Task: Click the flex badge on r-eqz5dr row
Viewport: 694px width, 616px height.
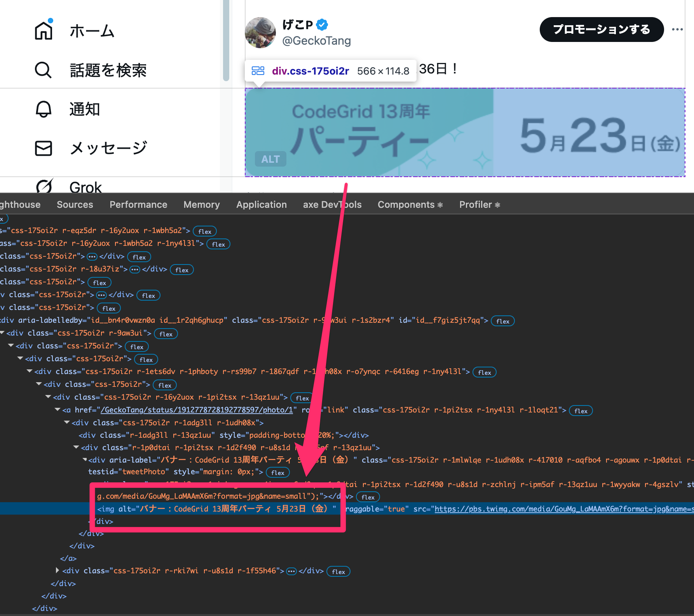Action: point(205,231)
